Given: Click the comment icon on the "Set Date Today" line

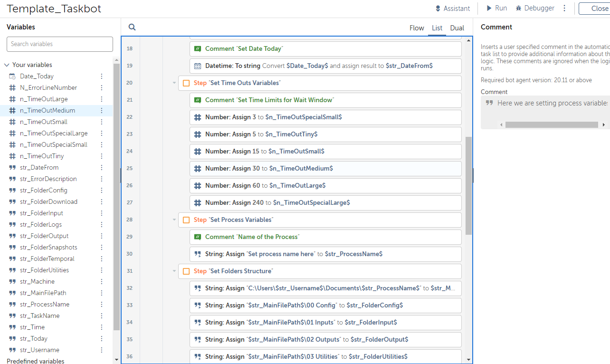Looking at the screenshot, I should [x=198, y=49].
